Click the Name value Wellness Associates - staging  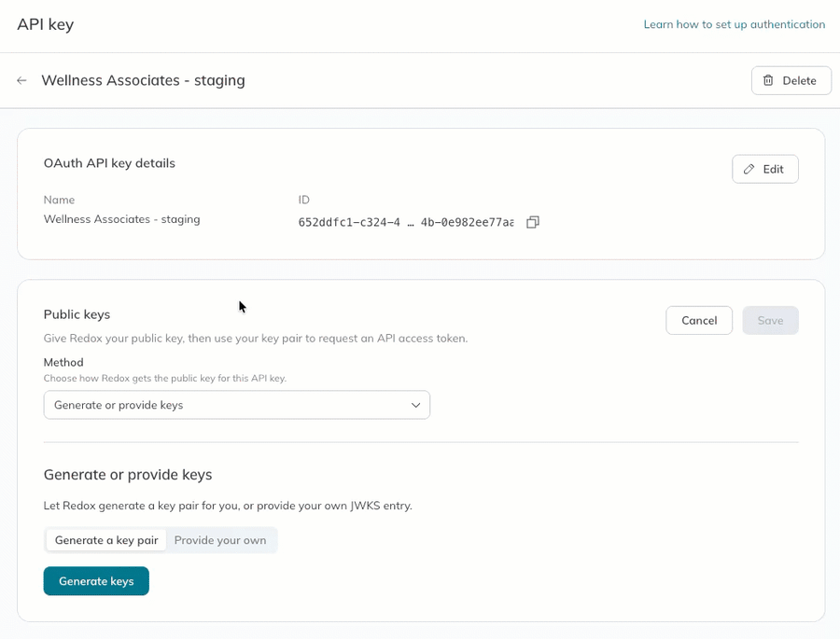pyautogui.click(x=121, y=219)
